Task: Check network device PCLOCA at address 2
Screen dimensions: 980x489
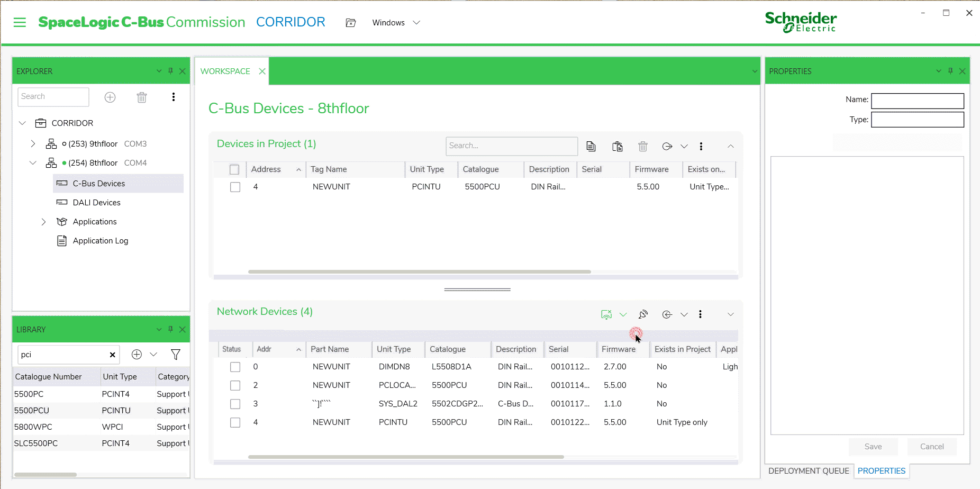Action: (235, 385)
